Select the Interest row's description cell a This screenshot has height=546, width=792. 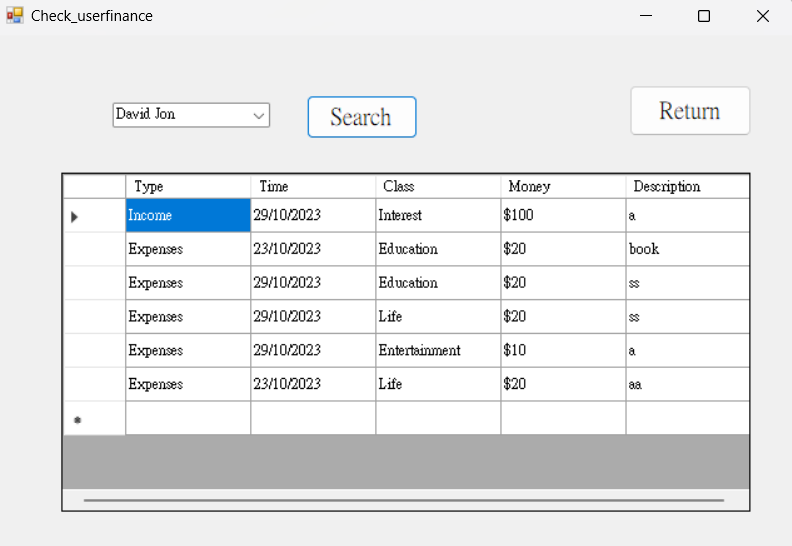[x=688, y=215]
